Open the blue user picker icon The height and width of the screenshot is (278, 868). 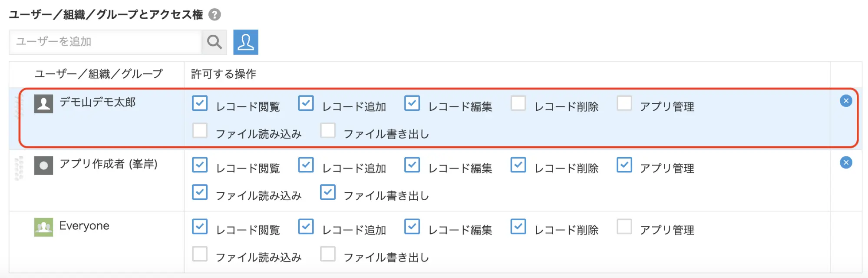(246, 42)
